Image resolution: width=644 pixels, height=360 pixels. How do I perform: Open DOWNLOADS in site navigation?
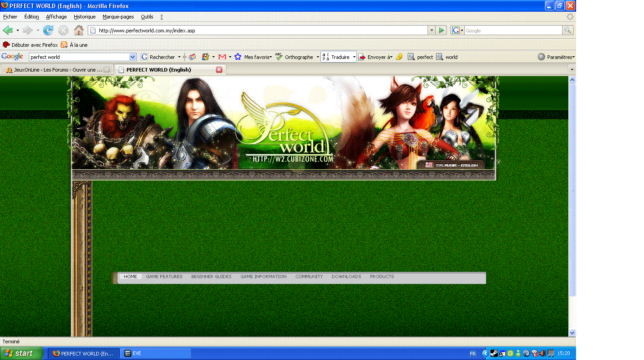pyautogui.click(x=347, y=276)
